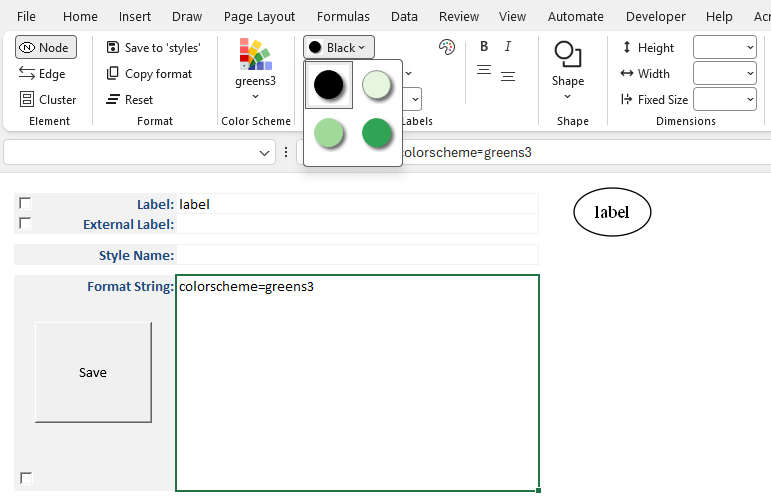Click the Height arrow icon

627,47
